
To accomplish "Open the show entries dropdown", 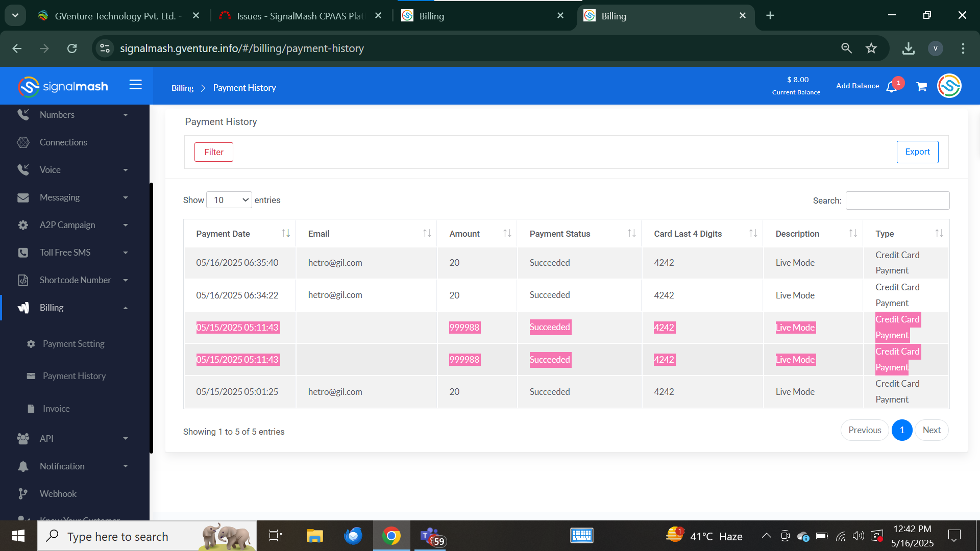I will [x=229, y=200].
